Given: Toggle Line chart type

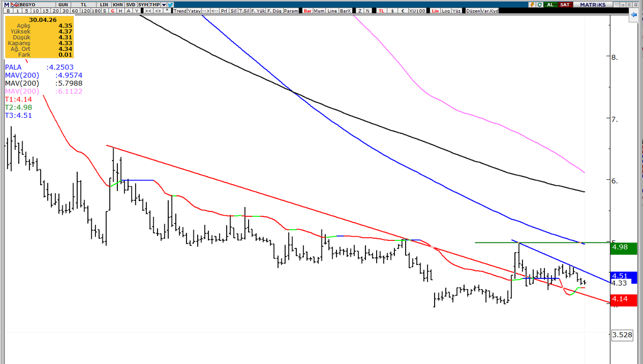Looking at the screenshot, I should (x=332, y=11).
